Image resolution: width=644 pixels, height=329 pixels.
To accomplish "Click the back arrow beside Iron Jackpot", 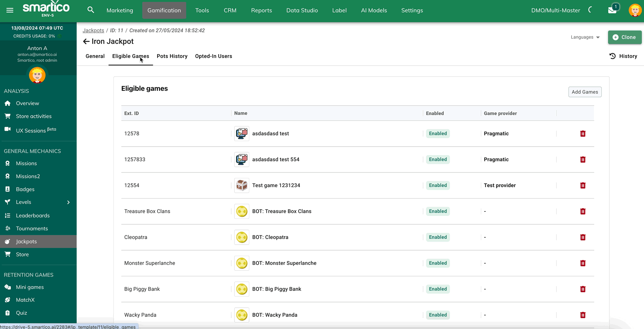I will click(x=86, y=42).
